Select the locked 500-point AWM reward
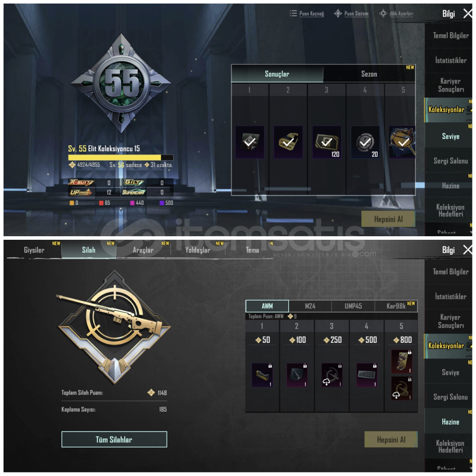Image resolution: width=476 pixels, height=476 pixels. click(x=367, y=375)
